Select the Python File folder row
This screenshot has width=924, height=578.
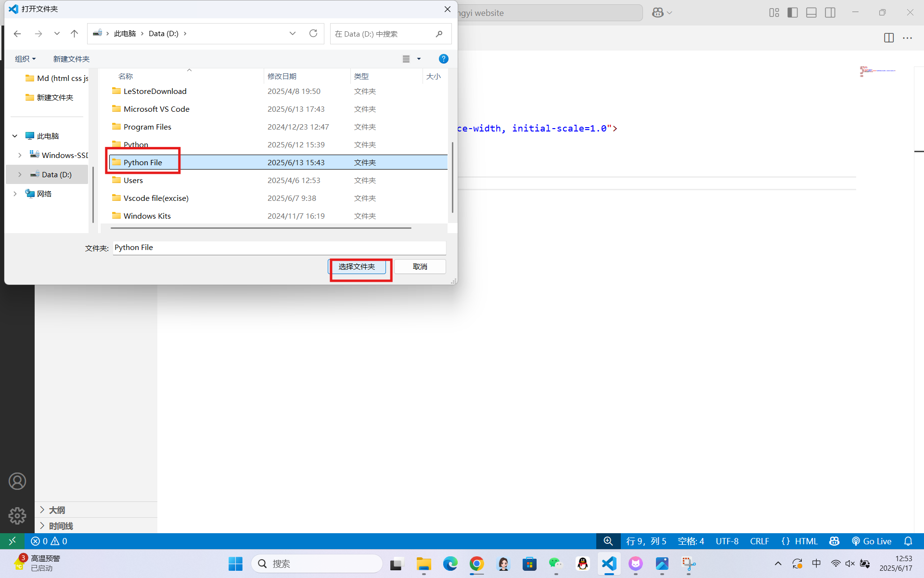tap(278, 162)
